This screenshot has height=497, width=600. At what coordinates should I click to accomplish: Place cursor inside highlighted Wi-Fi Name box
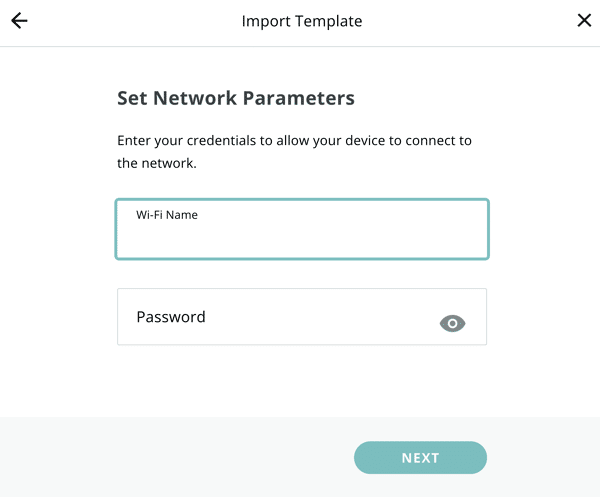(x=302, y=237)
